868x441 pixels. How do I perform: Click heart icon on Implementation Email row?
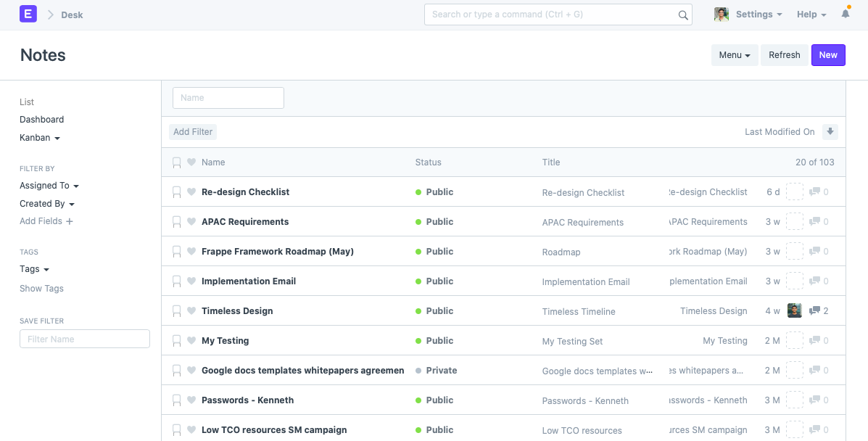click(x=191, y=281)
